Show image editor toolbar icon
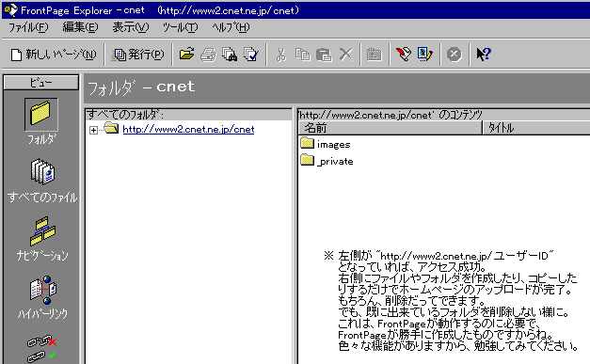 point(425,55)
